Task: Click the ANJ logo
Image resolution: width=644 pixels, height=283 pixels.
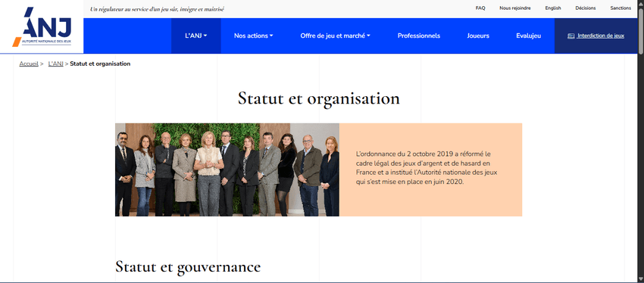Action: (42, 26)
